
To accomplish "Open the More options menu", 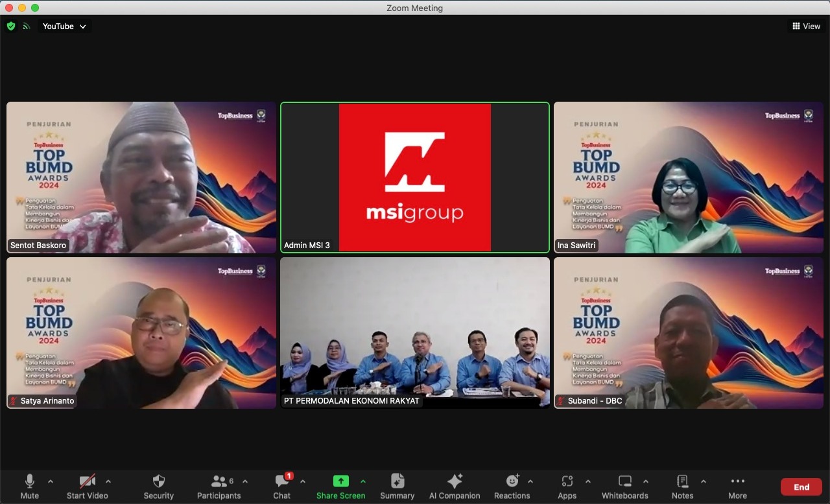I will [x=737, y=487].
